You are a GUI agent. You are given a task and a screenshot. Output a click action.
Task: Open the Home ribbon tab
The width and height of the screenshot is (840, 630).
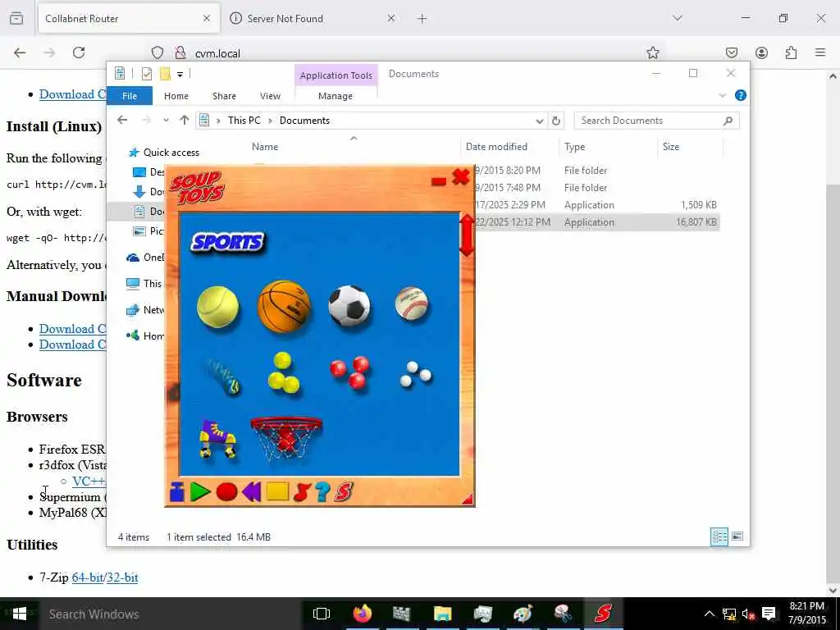coord(176,96)
